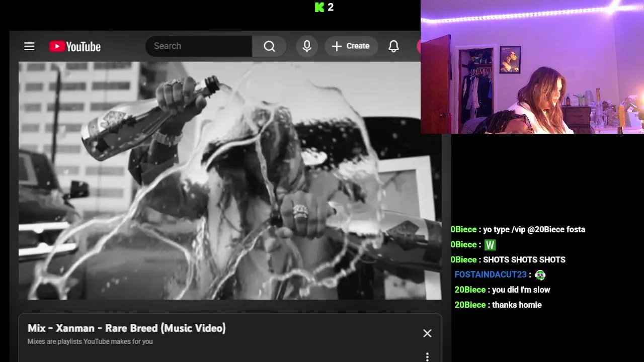Open the notifications bell

coord(393,46)
